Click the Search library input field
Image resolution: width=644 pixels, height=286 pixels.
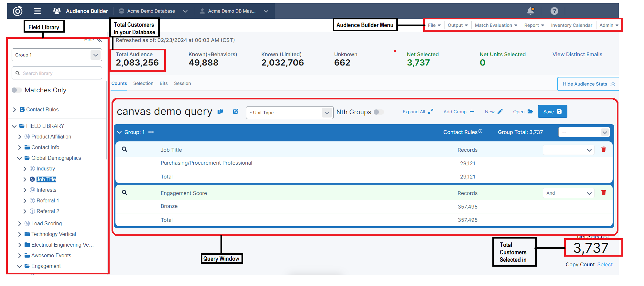[x=57, y=73]
